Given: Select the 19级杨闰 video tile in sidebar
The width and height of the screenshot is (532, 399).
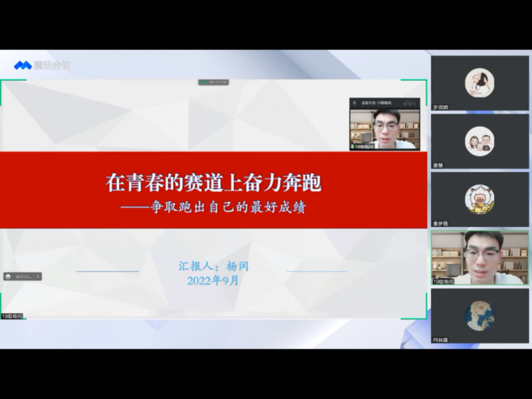Looking at the screenshot, I should [479, 257].
